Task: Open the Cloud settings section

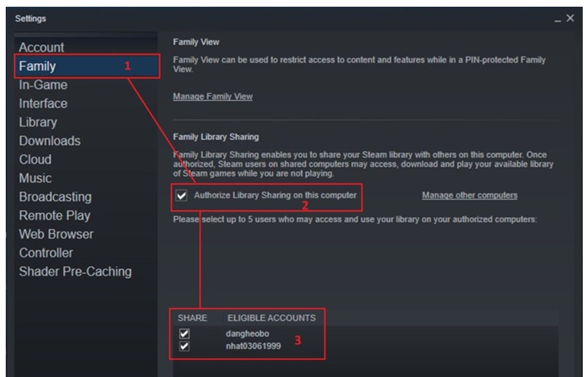Action: [35, 159]
